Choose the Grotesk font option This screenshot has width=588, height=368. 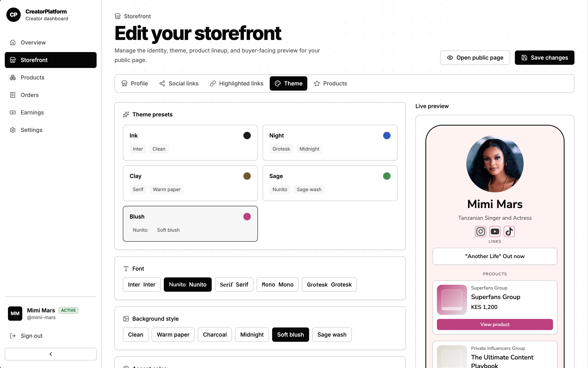329,285
